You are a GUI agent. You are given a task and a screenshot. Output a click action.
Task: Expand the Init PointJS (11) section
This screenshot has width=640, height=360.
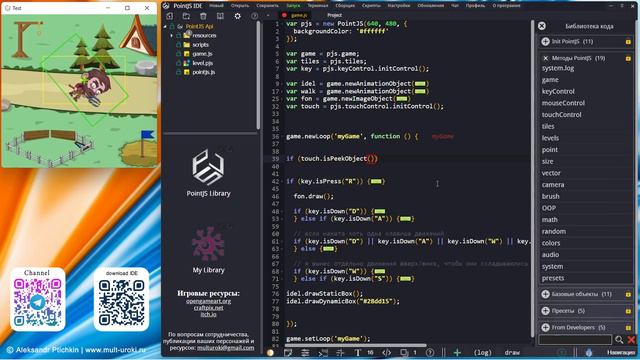click(545, 41)
